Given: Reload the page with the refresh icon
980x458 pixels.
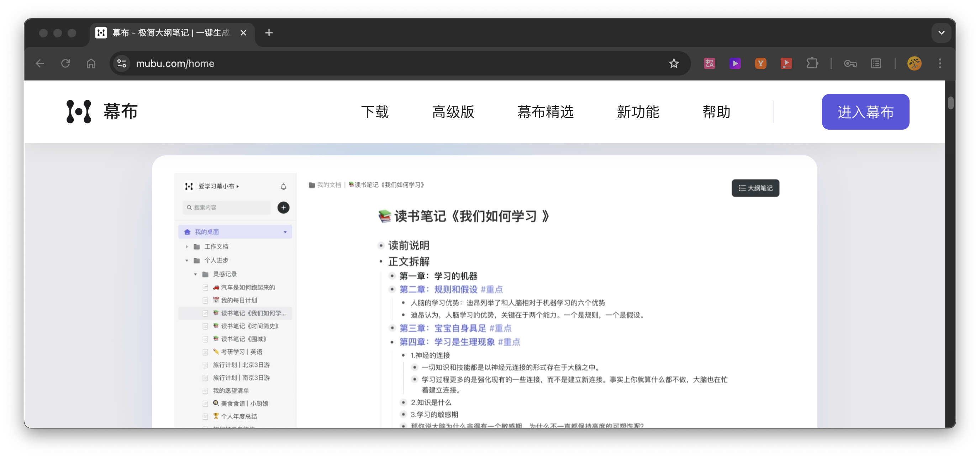Looking at the screenshot, I should [65, 63].
